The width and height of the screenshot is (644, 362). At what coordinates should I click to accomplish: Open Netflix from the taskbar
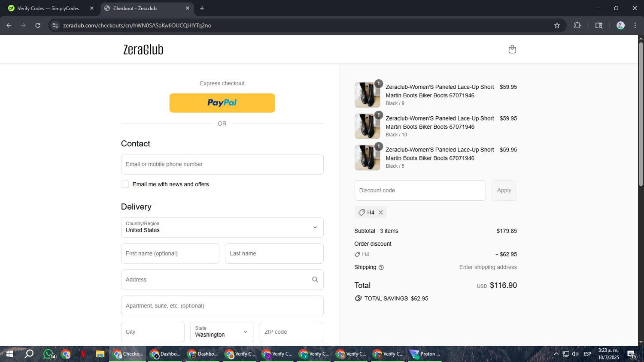pos(83,354)
